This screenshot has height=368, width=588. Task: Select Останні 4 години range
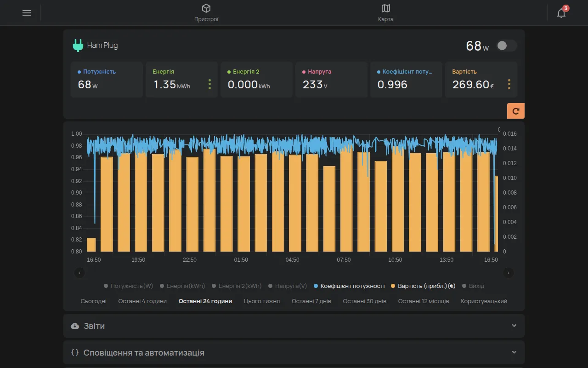(x=142, y=301)
